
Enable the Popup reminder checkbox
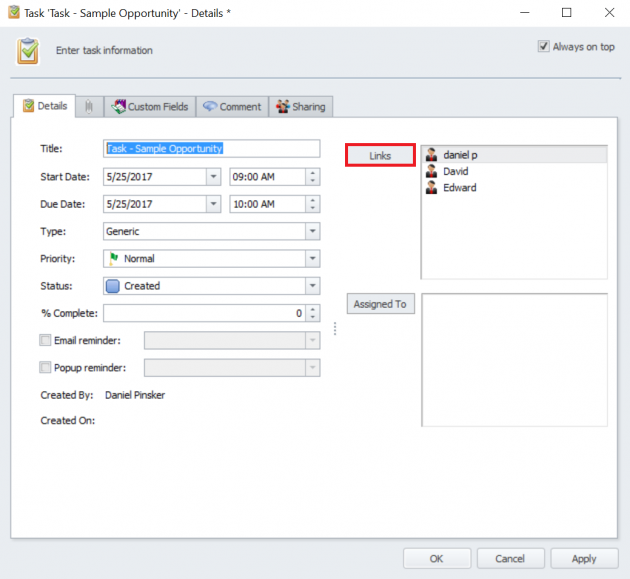[45, 367]
